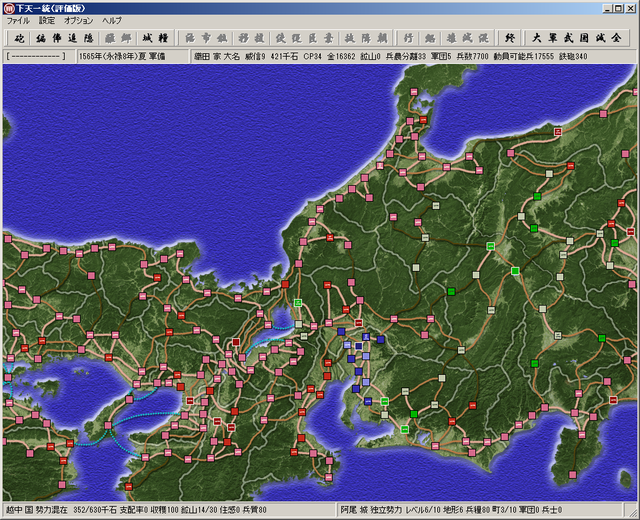Image resolution: width=640 pixels, height=520 pixels.
Task: Click the CP34 status value
Action: click(x=313, y=56)
